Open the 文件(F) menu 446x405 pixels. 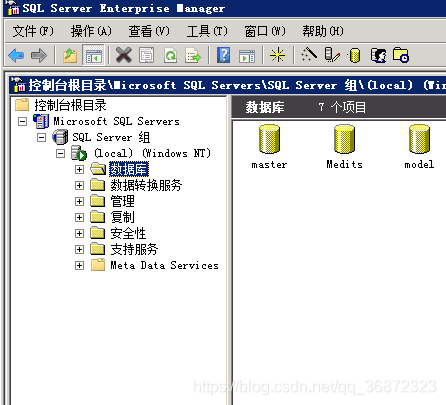33,31
